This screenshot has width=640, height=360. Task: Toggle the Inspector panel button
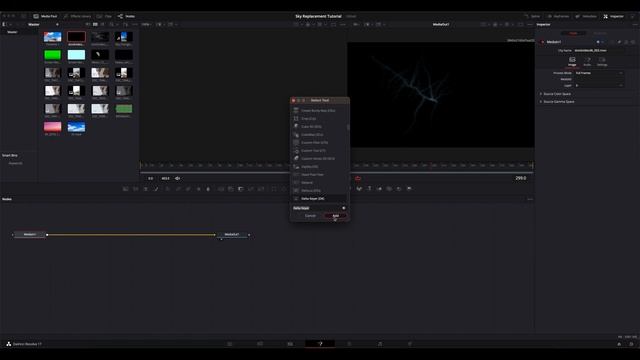click(x=613, y=16)
